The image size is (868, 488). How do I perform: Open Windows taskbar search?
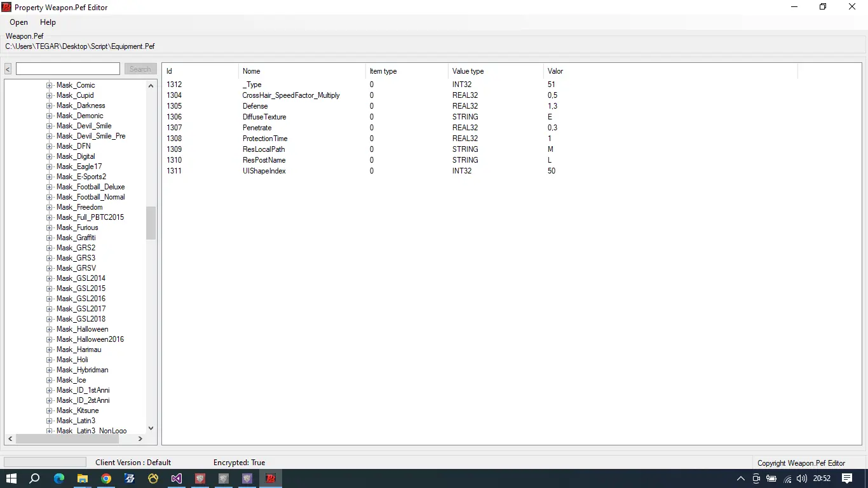click(35, 478)
